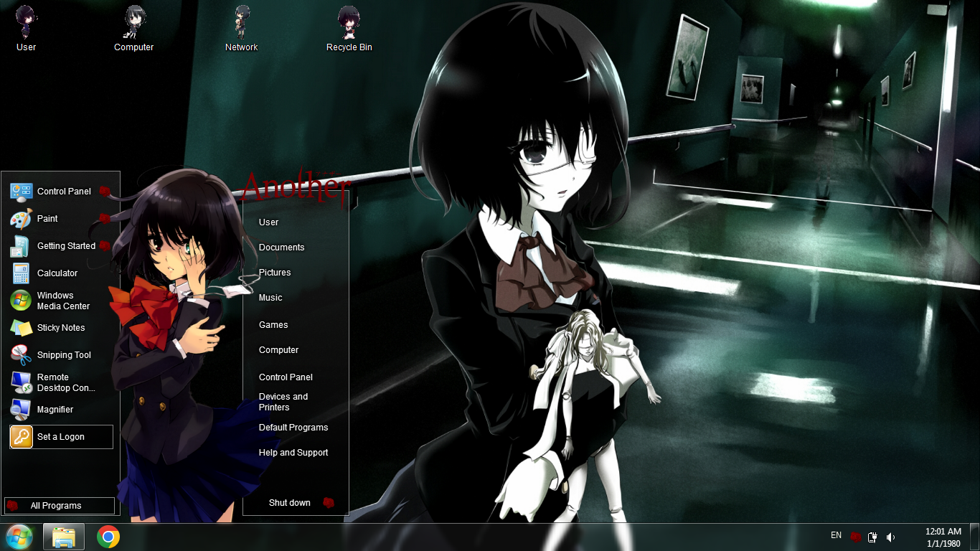Image resolution: width=980 pixels, height=551 pixels.
Task: Launch the Snipping Tool scissors icon
Action: (21, 355)
